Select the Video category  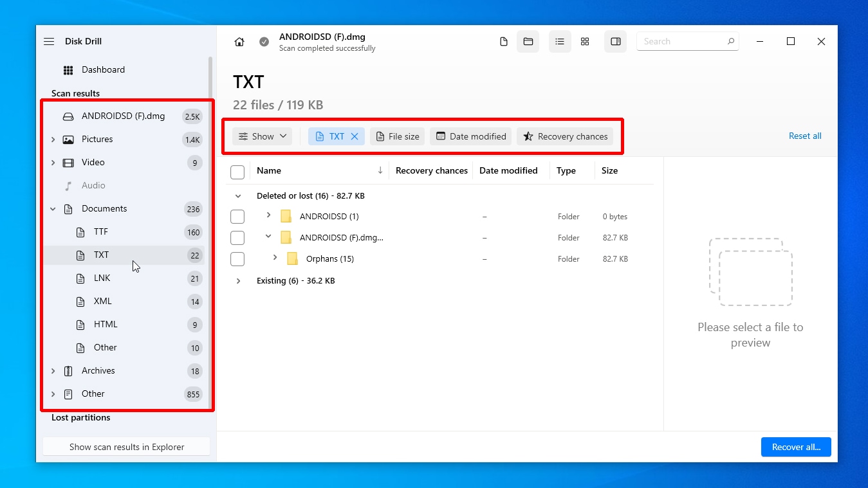coord(124,163)
